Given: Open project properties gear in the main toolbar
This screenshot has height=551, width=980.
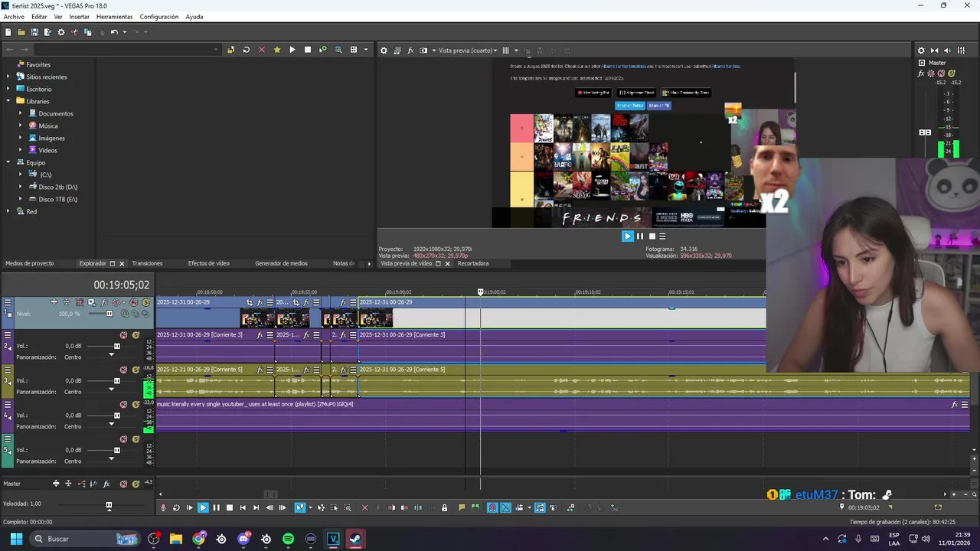Looking at the screenshot, I should (x=61, y=32).
